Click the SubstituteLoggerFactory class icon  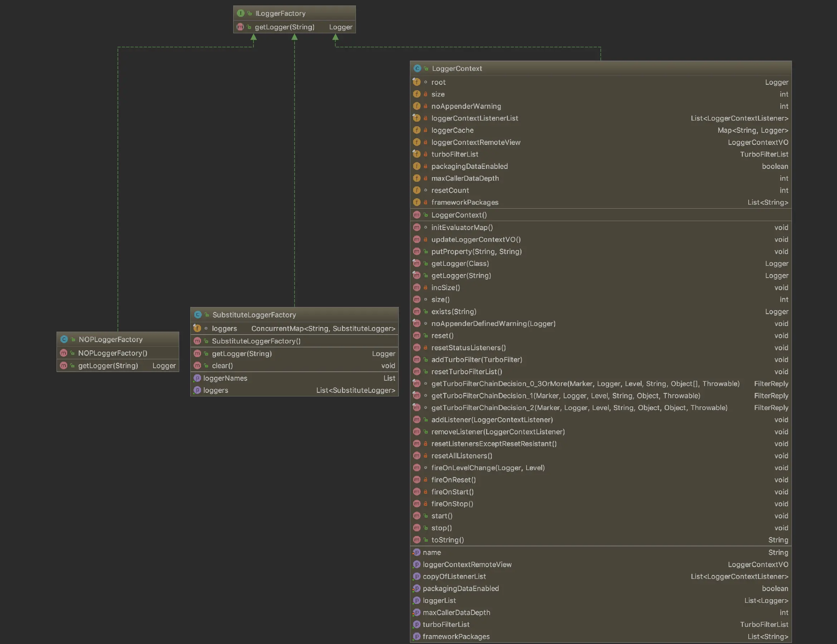(x=198, y=315)
